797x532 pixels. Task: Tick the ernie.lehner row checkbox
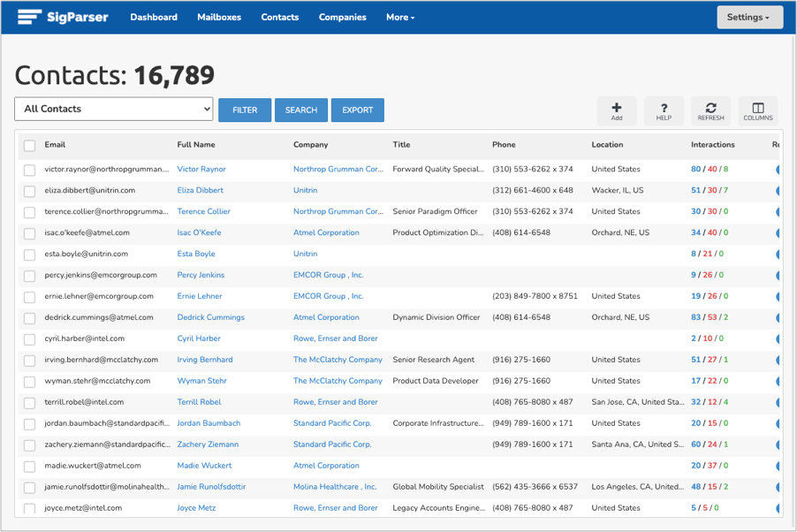pyautogui.click(x=29, y=297)
